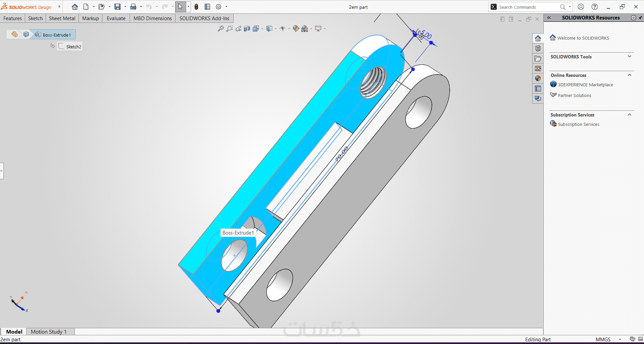Print the document using the printer icon

pos(133,7)
